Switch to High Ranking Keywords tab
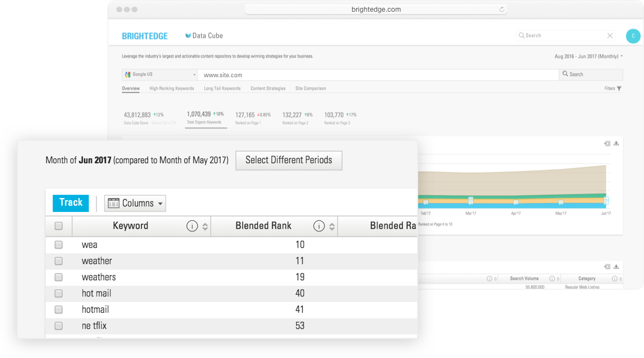The width and height of the screenshot is (644, 358). point(172,88)
